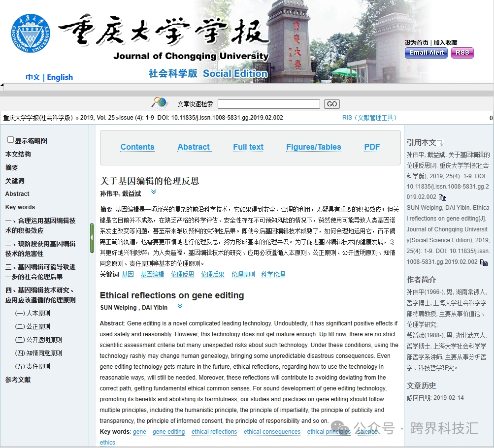This screenshot has height=448, width=494.
Task: Click English keyword link gene
Action: [x=139, y=432]
